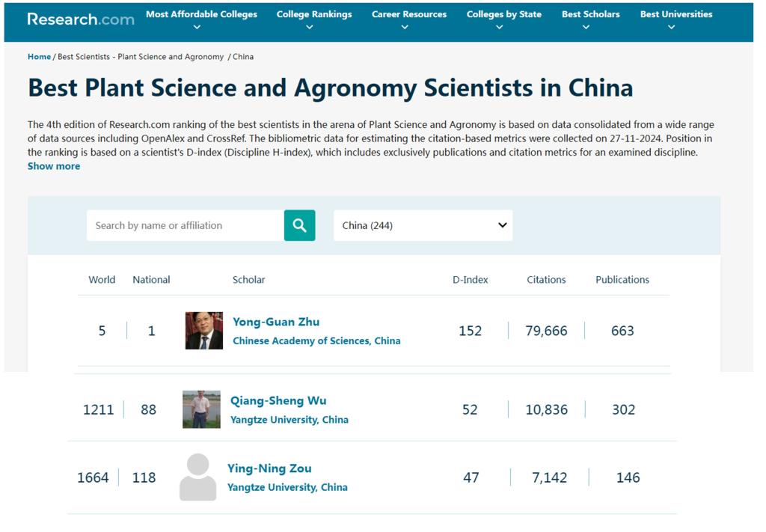Expand the College Rankings menu chevron
The height and width of the screenshot is (532, 766).
pos(310,28)
